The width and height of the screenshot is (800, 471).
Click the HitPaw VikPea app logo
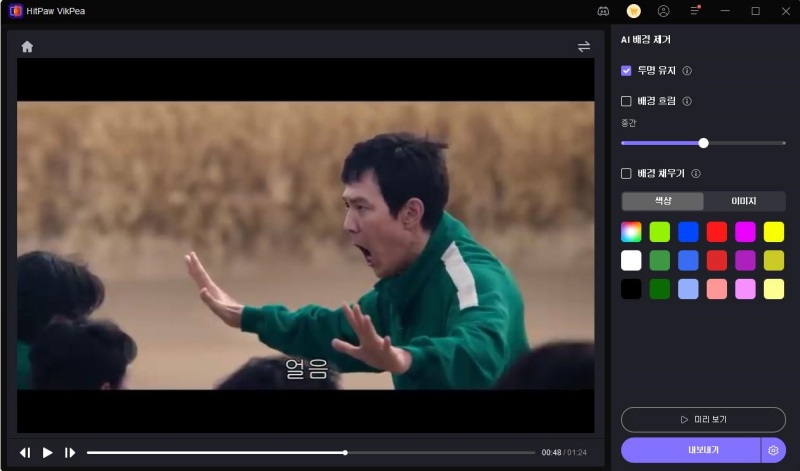click(16, 11)
